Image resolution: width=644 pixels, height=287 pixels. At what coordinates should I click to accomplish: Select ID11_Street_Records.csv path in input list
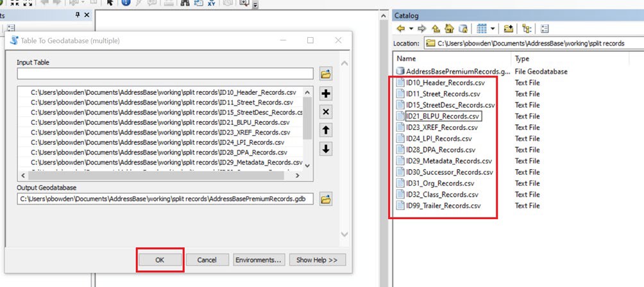tap(162, 102)
